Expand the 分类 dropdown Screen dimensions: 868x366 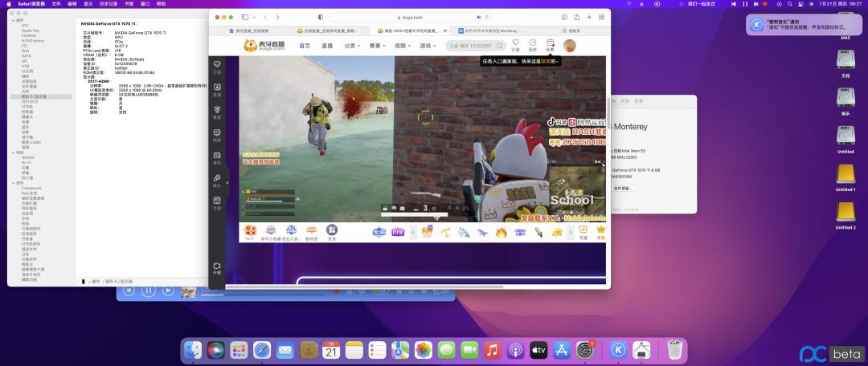352,46
